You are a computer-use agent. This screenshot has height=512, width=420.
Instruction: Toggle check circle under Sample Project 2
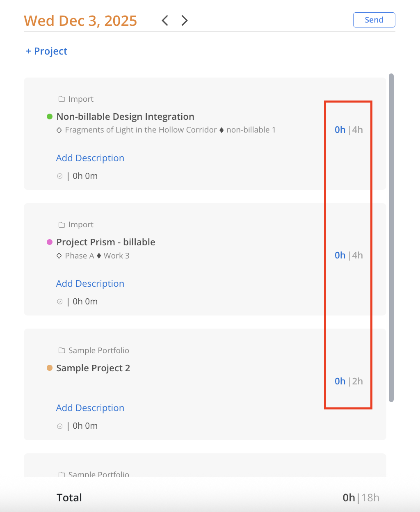pos(60,426)
